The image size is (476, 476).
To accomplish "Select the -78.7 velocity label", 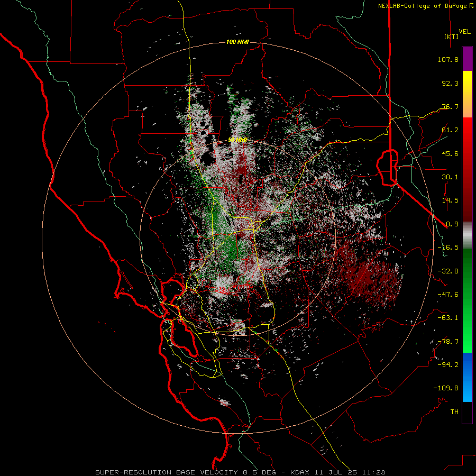I will [448, 342].
